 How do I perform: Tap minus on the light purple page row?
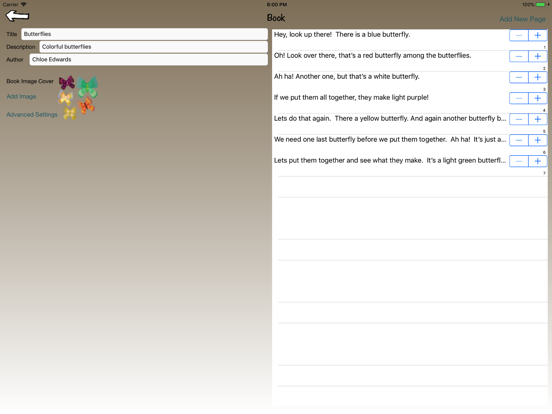[x=519, y=98]
